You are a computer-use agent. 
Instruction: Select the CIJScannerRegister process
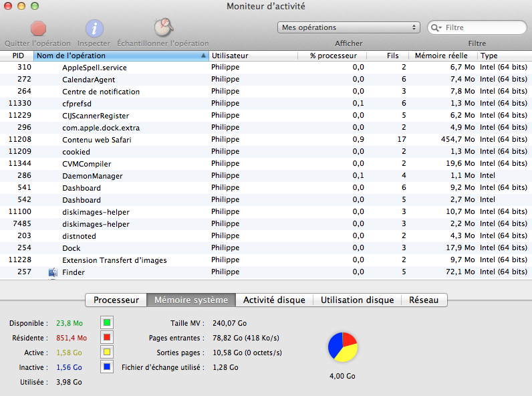click(266, 116)
